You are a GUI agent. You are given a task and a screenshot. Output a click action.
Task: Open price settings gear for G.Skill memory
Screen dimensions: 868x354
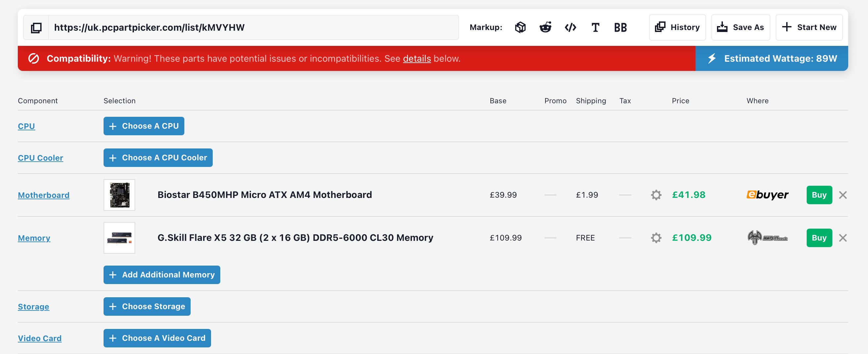[656, 238]
